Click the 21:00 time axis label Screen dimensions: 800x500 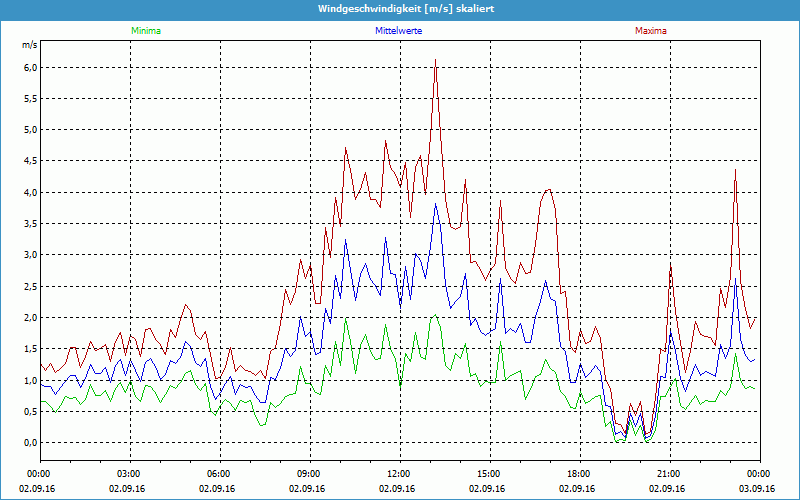pyautogui.click(x=668, y=474)
